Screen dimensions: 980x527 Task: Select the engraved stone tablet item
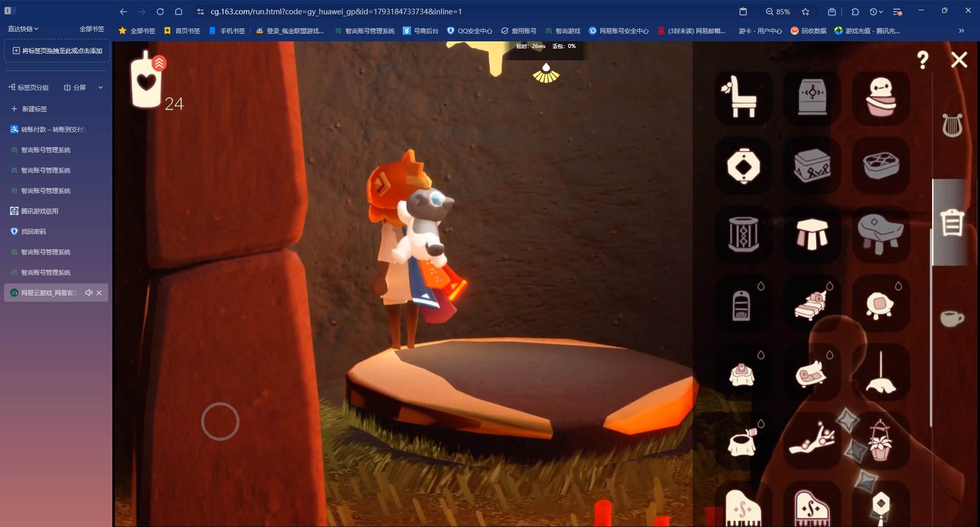(x=812, y=97)
